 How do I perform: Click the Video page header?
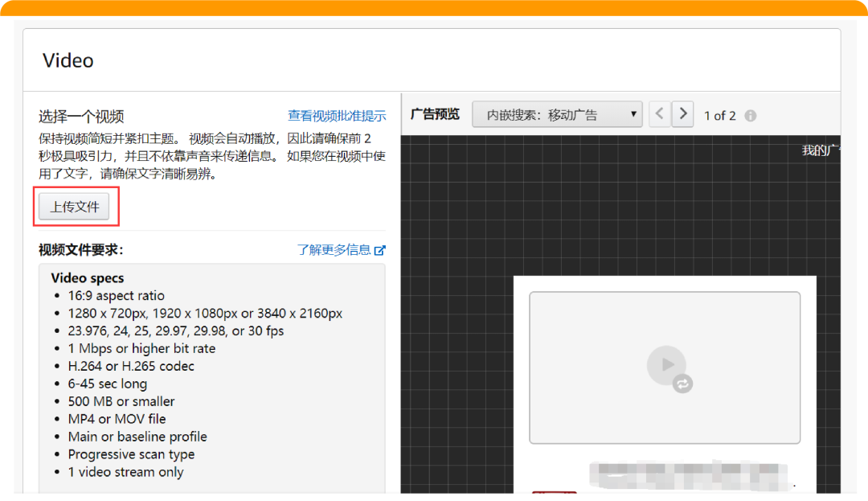[x=68, y=60]
